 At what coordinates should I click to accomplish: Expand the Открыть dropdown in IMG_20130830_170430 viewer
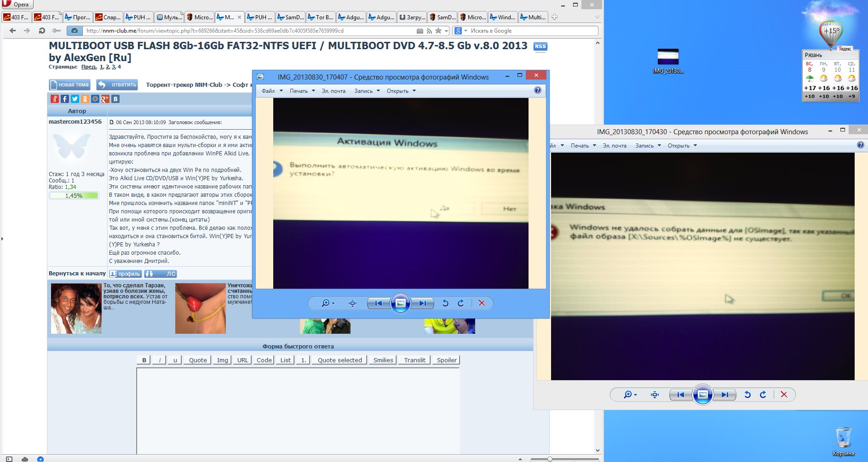682,146
